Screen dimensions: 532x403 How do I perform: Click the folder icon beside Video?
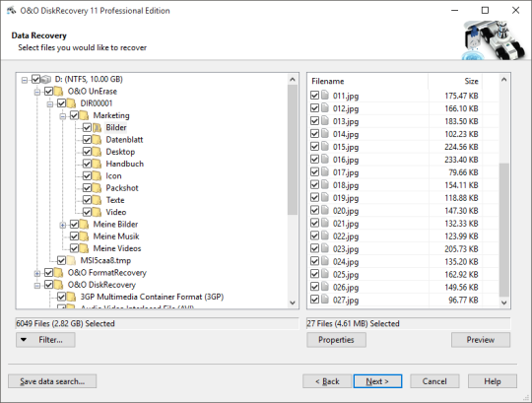click(97, 212)
